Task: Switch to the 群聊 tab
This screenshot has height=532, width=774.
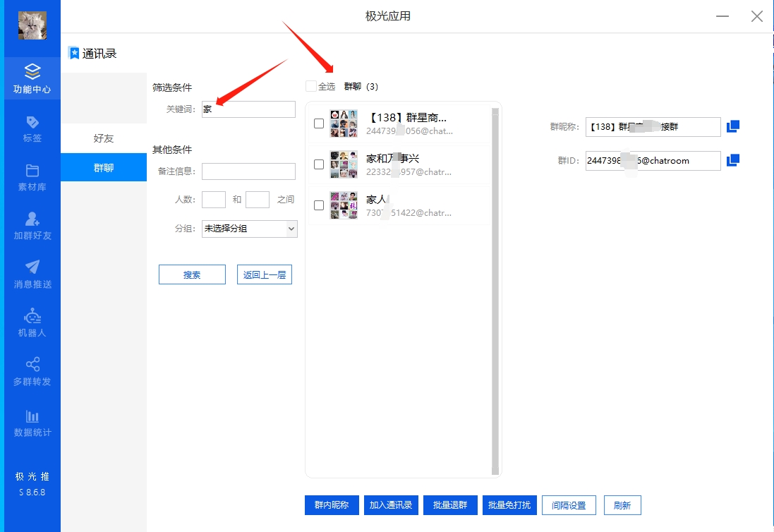Action: point(104,168)
